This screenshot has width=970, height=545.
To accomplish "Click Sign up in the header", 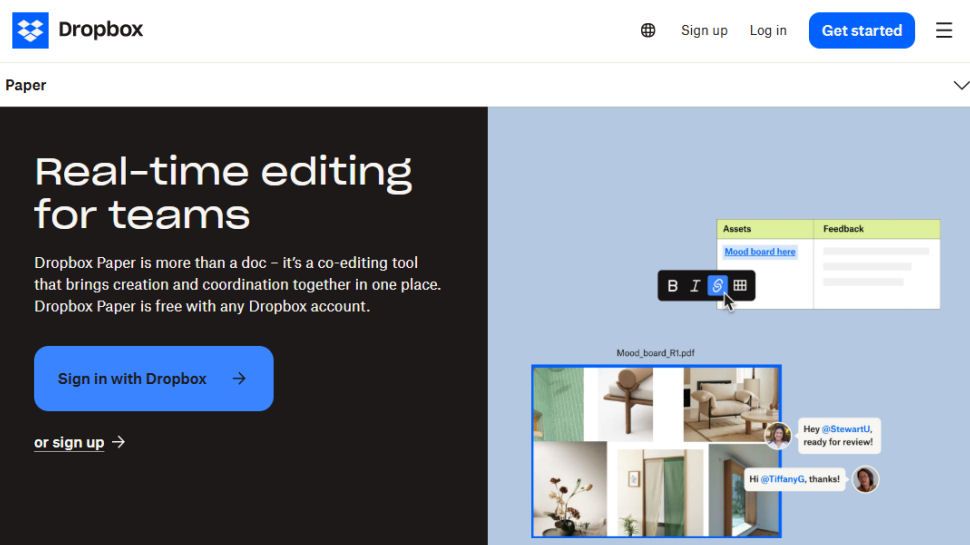I will tap(704, 31).
